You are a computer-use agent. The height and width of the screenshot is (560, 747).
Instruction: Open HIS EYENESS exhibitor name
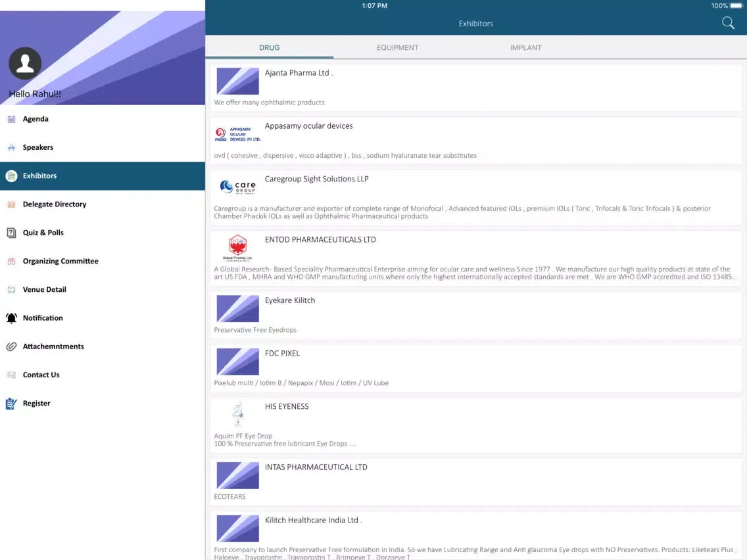[x=287, y=407]
